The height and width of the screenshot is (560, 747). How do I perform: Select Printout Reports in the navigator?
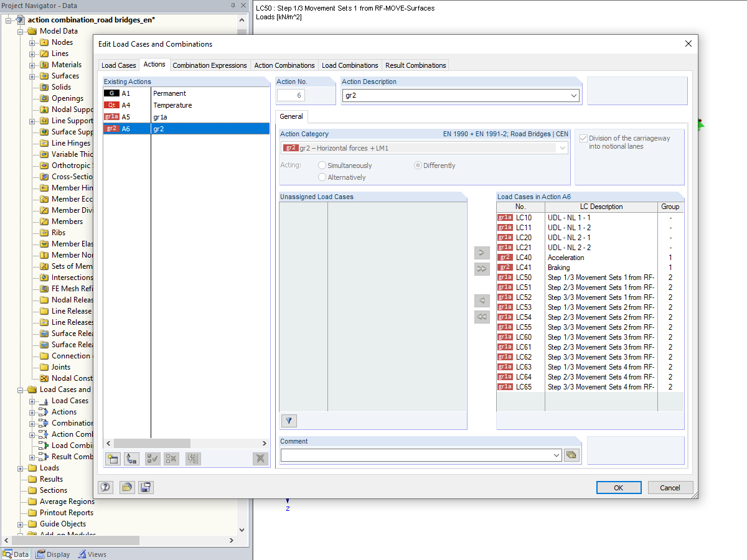pos(67,513)
